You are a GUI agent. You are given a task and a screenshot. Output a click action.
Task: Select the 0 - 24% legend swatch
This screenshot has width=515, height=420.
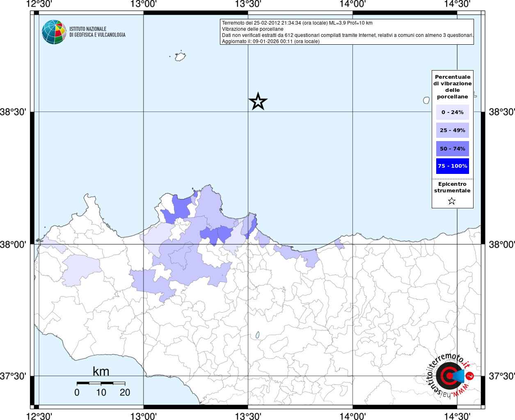click(452, 112)
